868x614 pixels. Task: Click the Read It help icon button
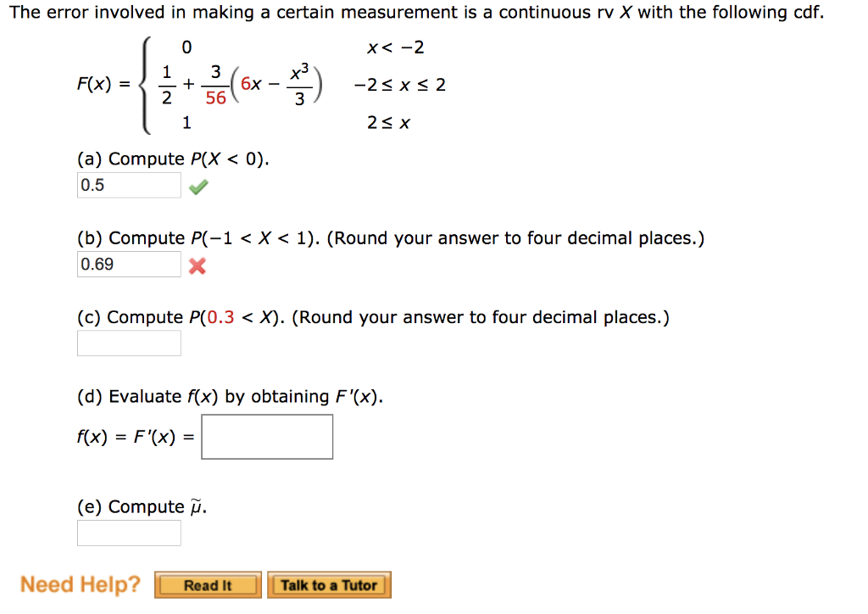click(x=208, y=584)
